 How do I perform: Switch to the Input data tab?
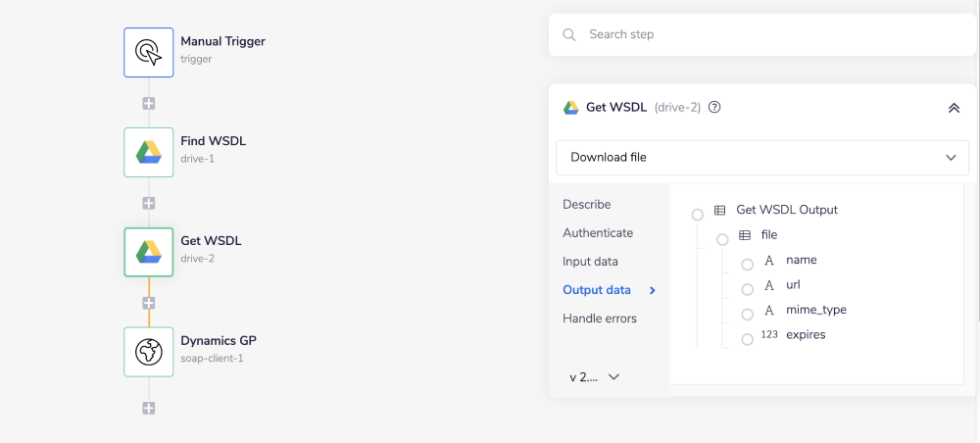point(590,262)
